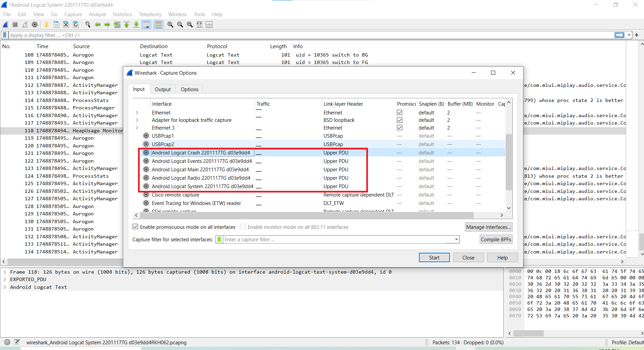The width and height of the screenshot is (644, 350).
Task: Click the display filter input field
Action: (x=311, y=35)
